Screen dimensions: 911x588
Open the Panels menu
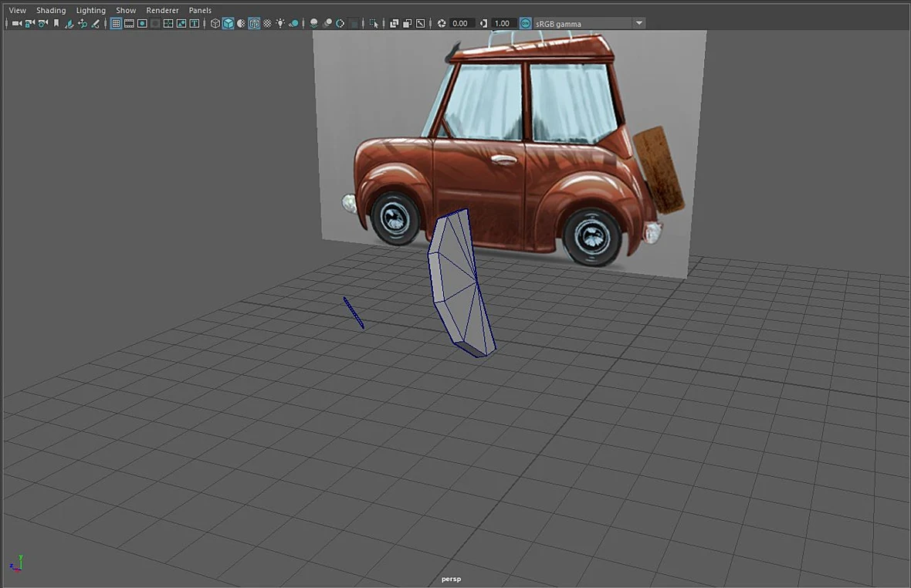pyautogui.click(x=200, y=10)
